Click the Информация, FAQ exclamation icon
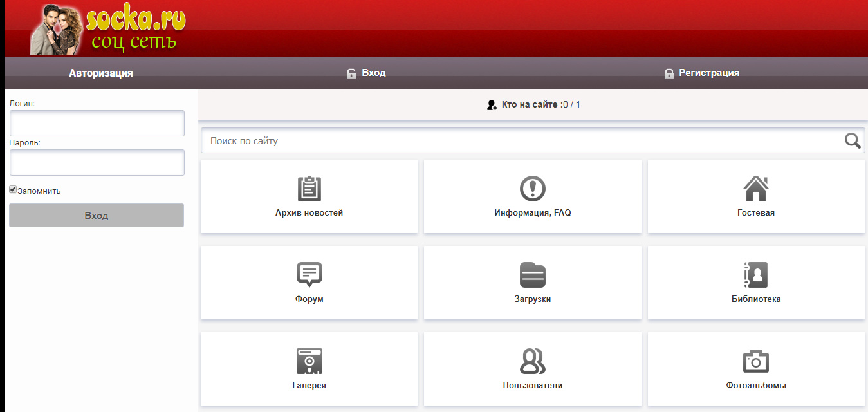This screenshot has height=412, width=868. click(x=532, y=189)
